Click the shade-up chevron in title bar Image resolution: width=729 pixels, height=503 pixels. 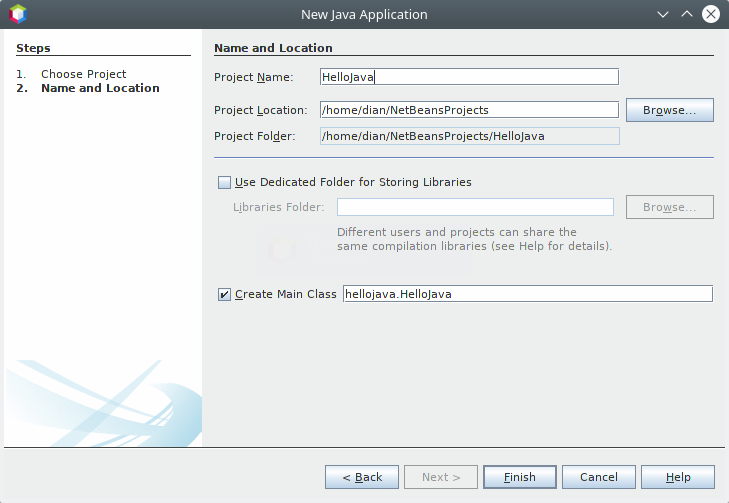pyautogui.click(x=687, y=14)
